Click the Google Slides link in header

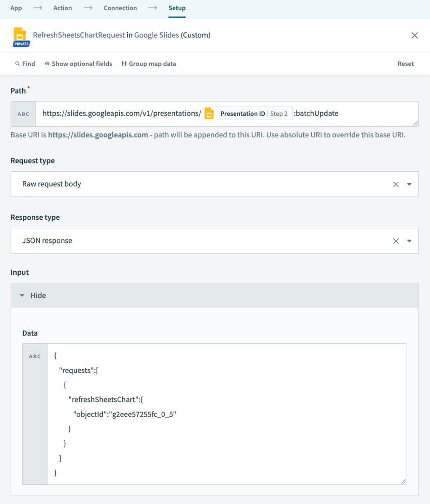coord(156,35)
